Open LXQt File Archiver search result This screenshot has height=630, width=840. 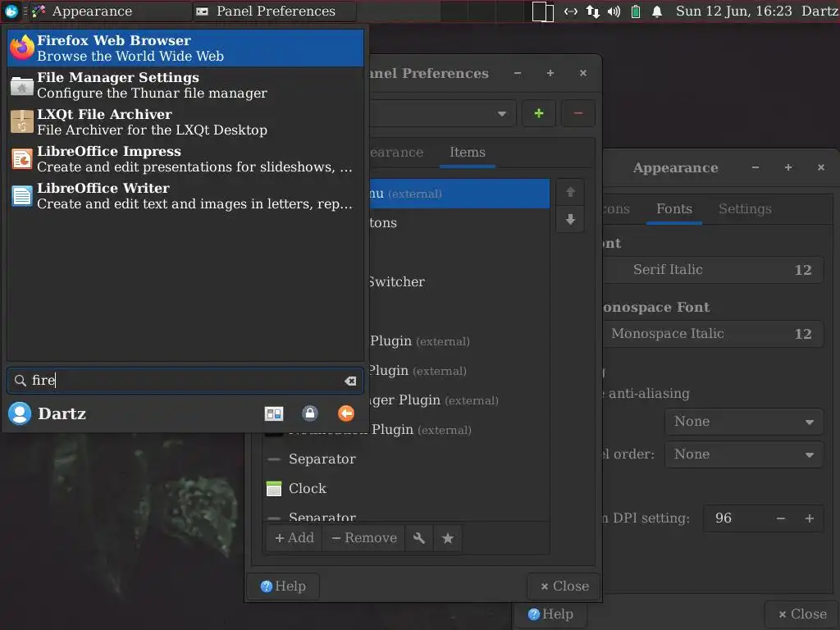[185, 122]
